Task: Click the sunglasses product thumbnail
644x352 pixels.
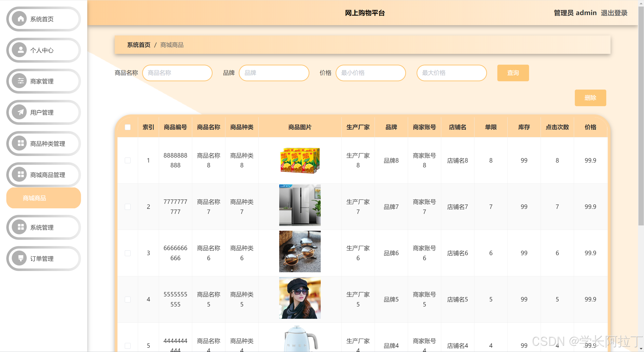Action: click(300, 252)
